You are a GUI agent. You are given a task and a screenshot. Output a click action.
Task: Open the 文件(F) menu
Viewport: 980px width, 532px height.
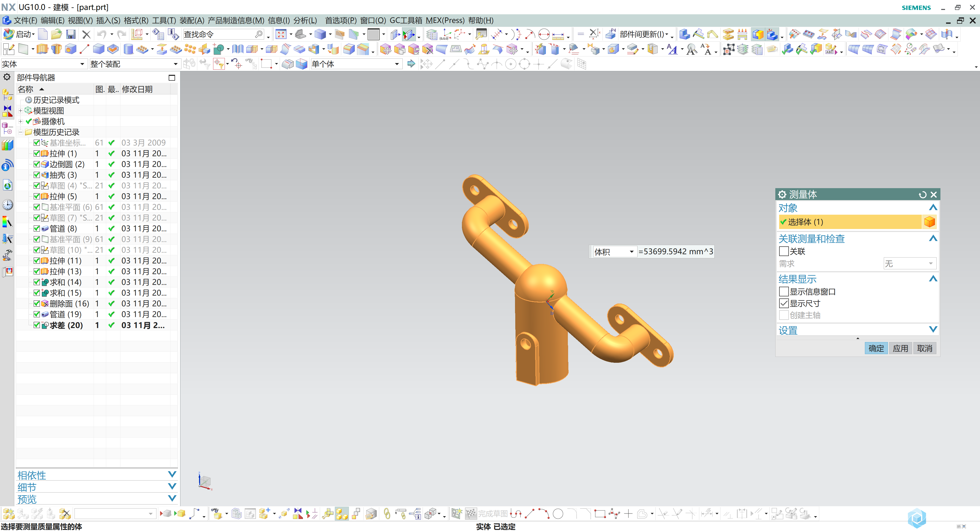click(25, 20)
